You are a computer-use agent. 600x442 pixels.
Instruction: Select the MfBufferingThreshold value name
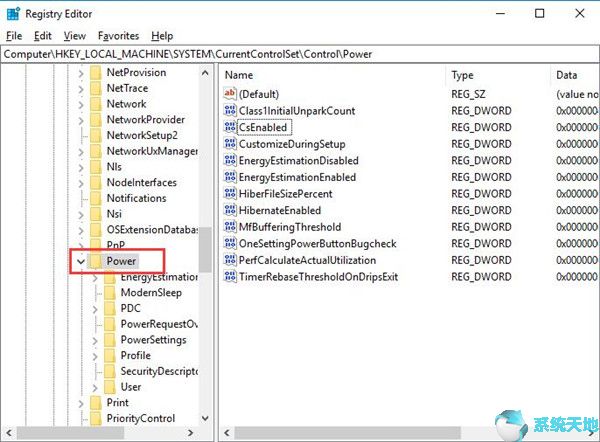[x=290, y=227]
